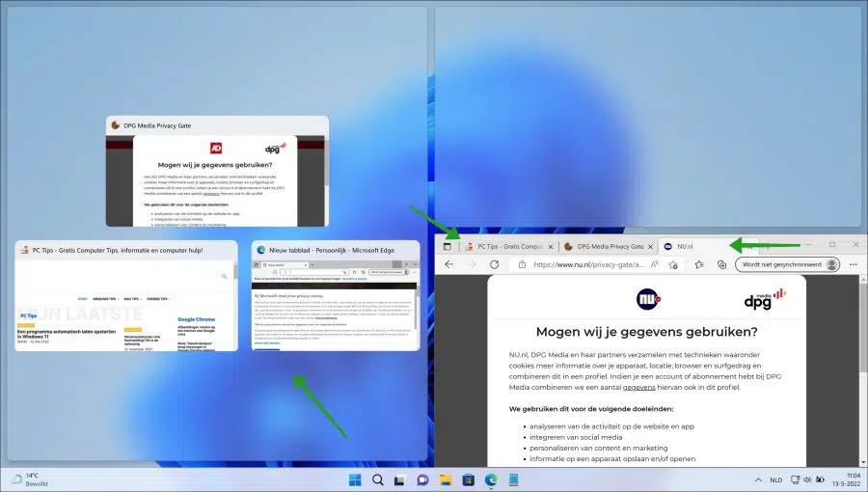
Task: Click the Edge address bar URL
Action: pyautogui.click(x=588, y=264)
